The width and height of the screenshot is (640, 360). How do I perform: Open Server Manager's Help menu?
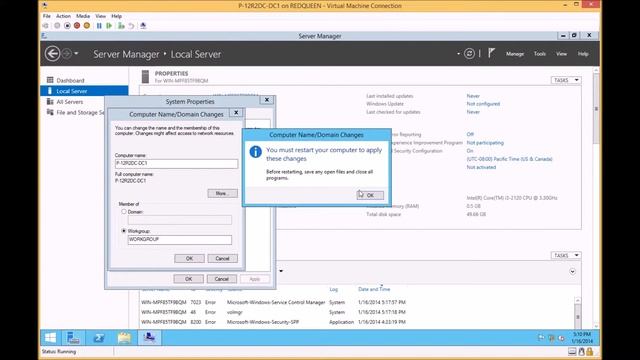point(583,53)
